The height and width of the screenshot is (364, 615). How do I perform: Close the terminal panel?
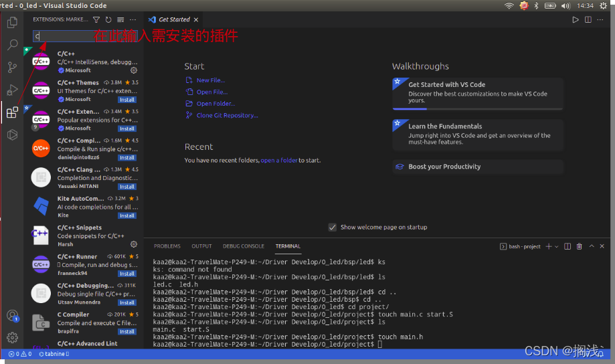602,246
